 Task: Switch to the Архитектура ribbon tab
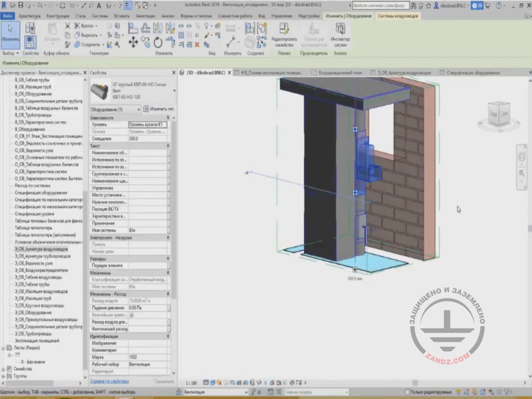[29, 16]
